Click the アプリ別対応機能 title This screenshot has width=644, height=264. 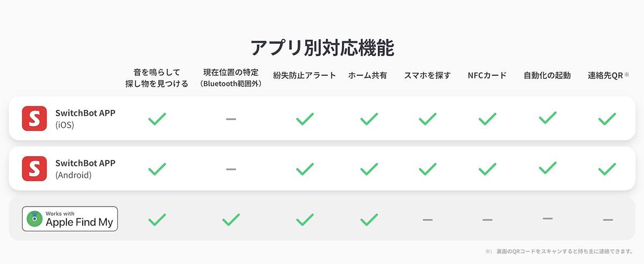coord(322,48)
